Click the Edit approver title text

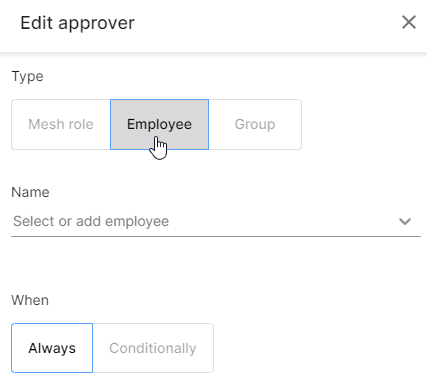[x=77, y=23]
